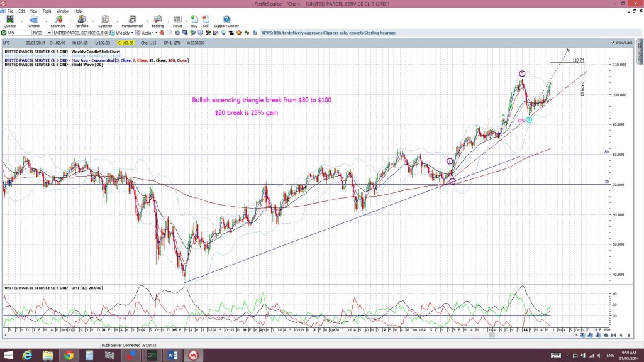This screenshot has width=644, height=362.
Task: Click the red down-arrow toolbar icon
Action: point(162,33)
